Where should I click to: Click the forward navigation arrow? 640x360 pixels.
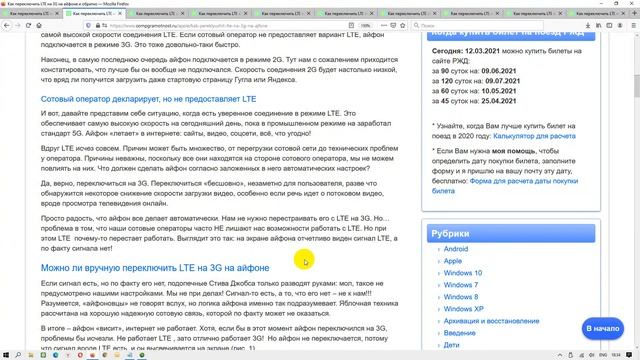(x=18, y=25)
